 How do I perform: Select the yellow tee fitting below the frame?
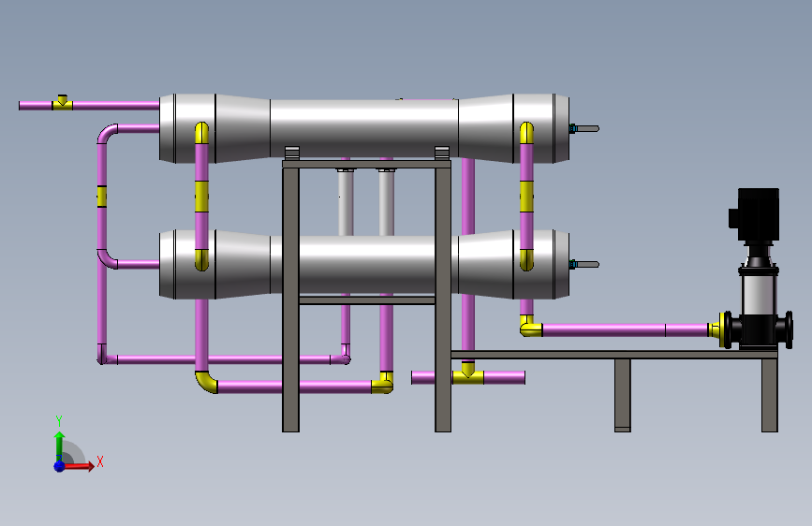point(468,374)
